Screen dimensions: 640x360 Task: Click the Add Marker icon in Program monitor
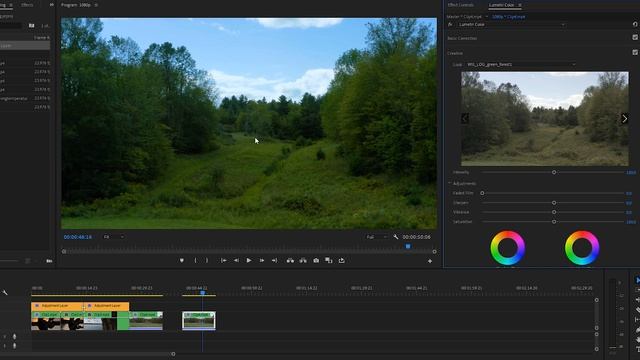182,260
